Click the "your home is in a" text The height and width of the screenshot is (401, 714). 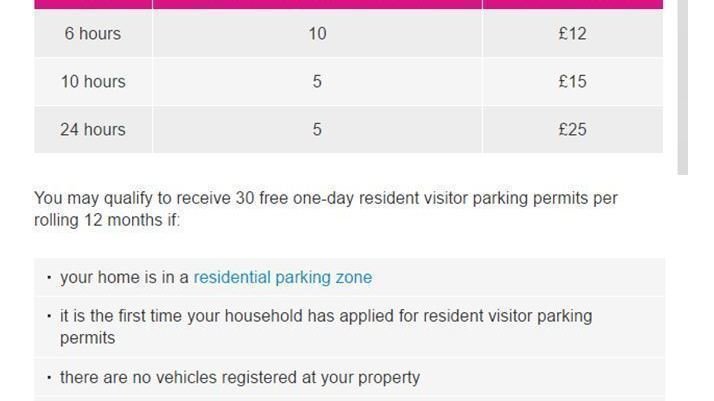(x=125, y=277)
